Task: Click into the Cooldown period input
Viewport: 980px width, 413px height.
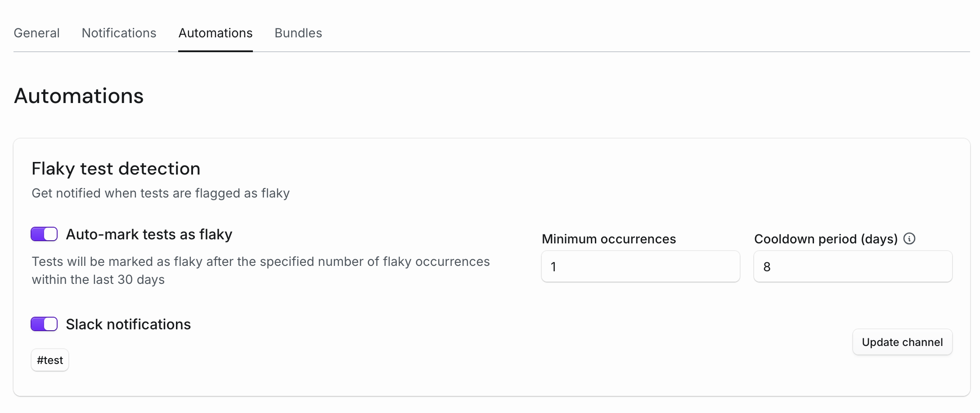Action: [853, 267]
